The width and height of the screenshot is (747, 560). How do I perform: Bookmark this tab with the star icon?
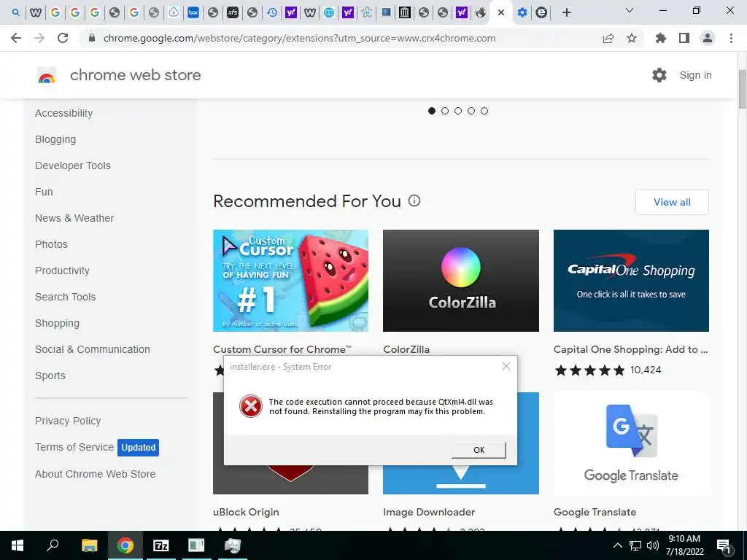click(632, 38)
